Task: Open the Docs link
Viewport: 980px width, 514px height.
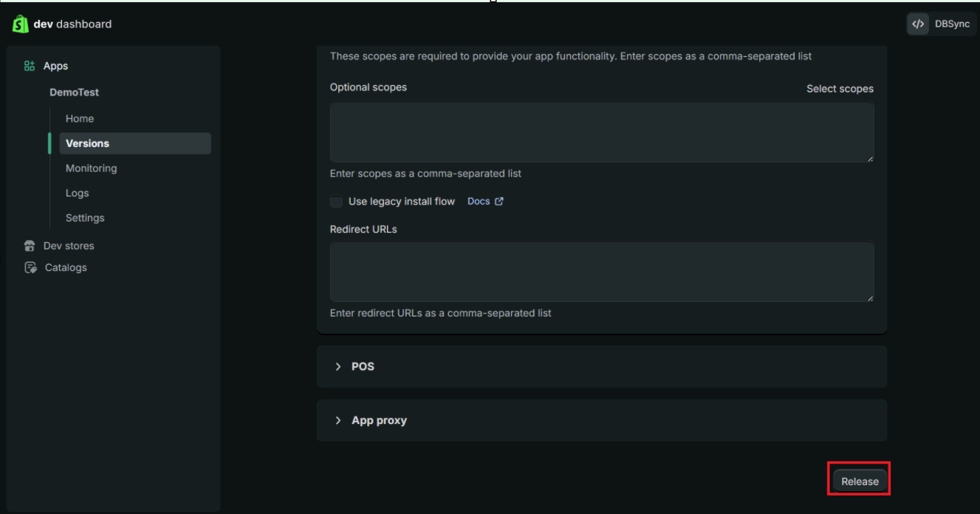Action: click(x=479, y=202)
